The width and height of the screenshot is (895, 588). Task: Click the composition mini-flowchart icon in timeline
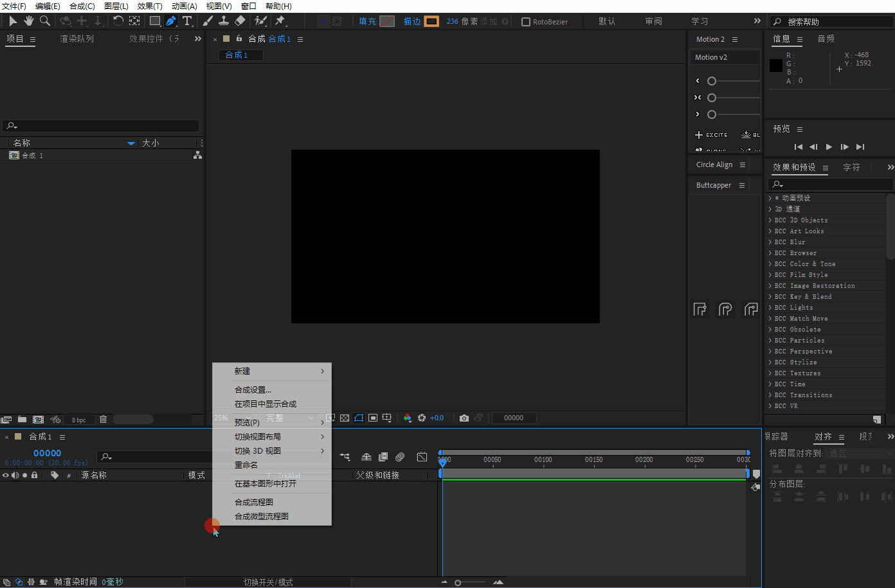(x=345, y=457)
